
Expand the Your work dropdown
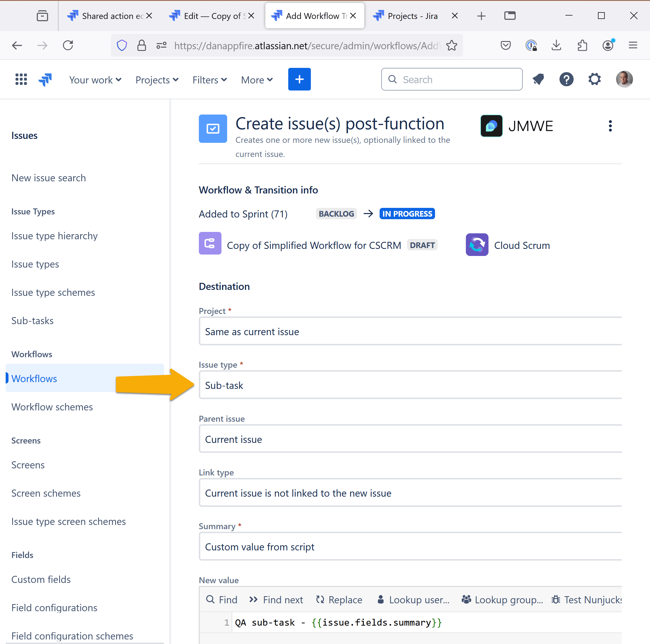[x=95, y=80]
